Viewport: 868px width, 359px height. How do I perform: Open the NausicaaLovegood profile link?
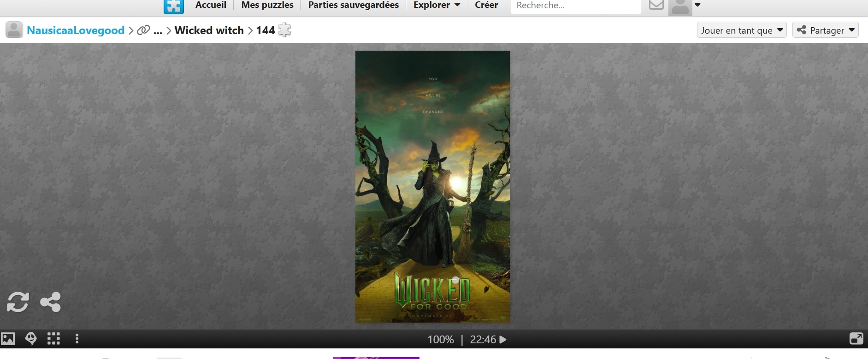click(x=76, y=30)
